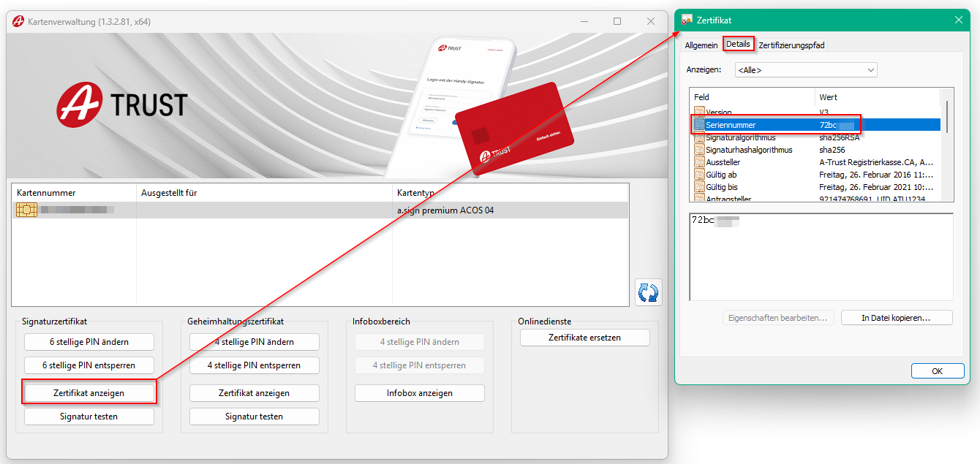
Task: Click the Wert column header
Action: 878,97
